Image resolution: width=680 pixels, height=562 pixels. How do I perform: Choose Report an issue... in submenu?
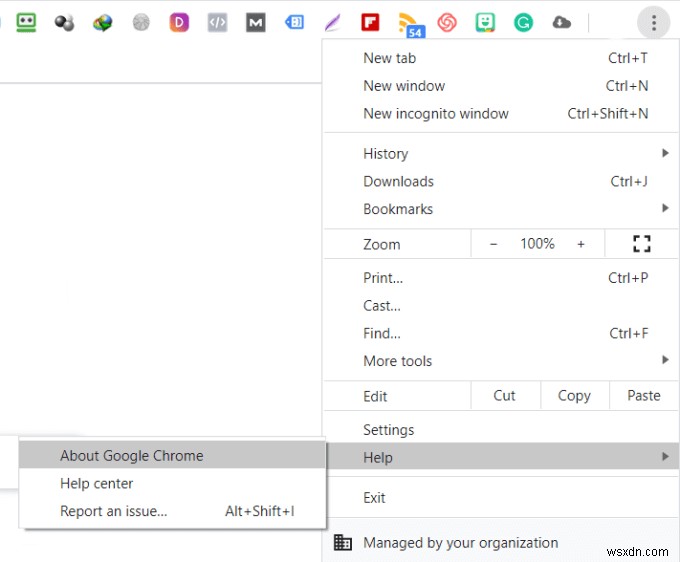172,511
